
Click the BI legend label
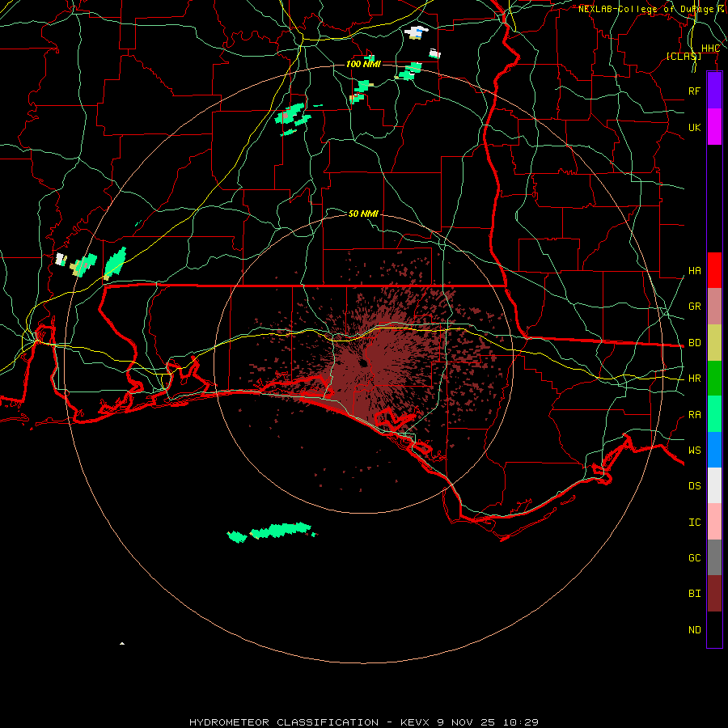[x=694, y=594]
